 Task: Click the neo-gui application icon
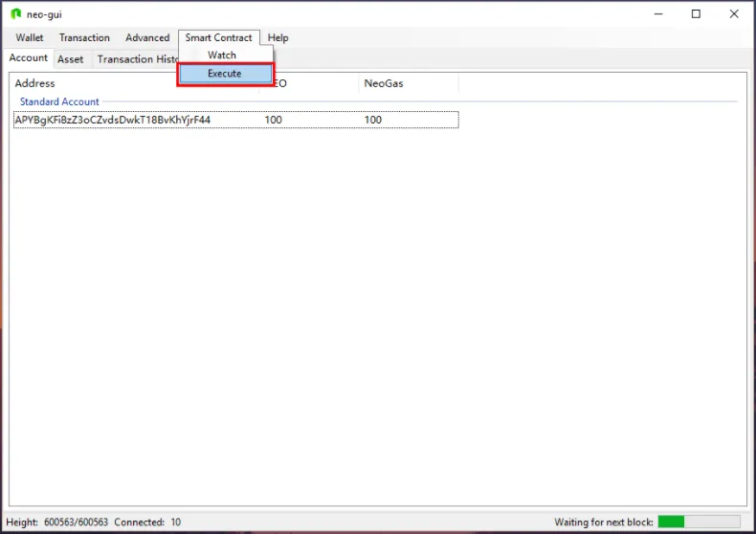pos(16,14)
